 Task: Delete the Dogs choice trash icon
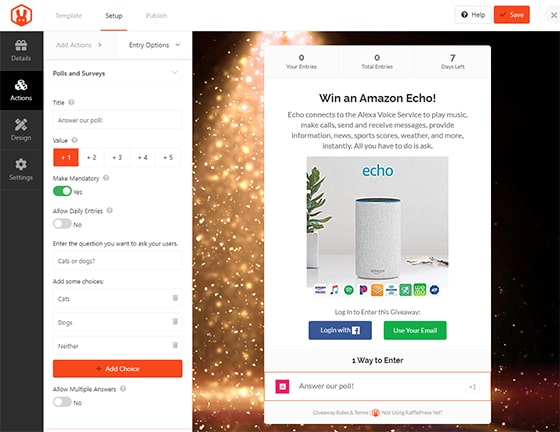click(175, 322)
